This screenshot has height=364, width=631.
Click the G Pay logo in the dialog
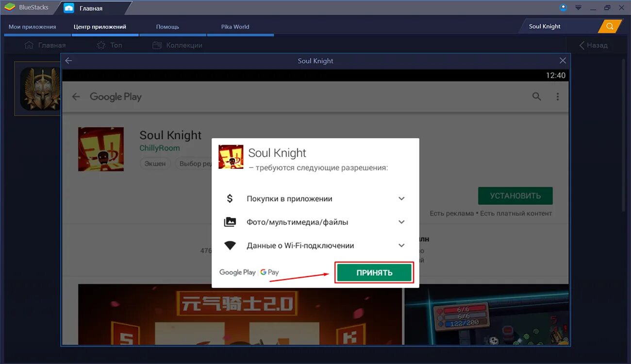(x=269, y=272)
